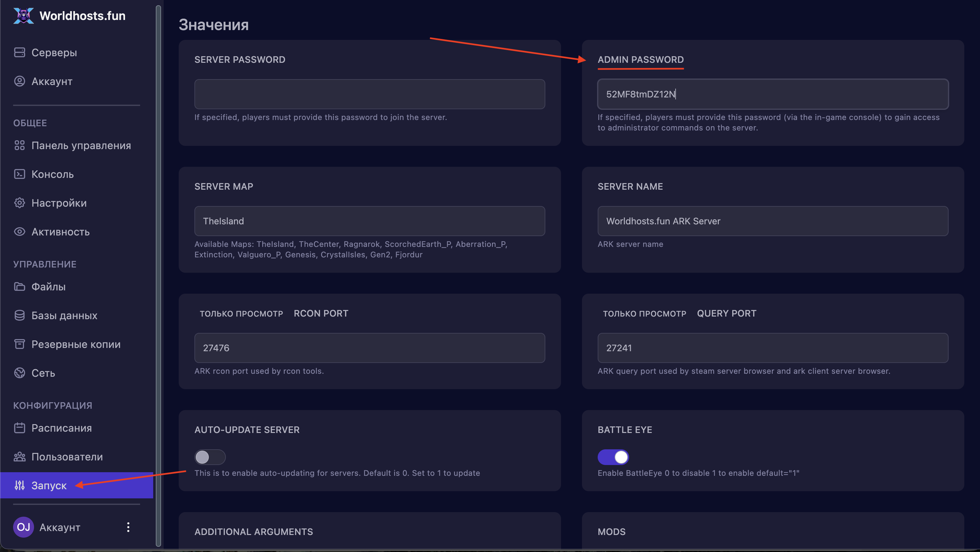Go to Аккаунт in the top sidebar

tap(52, 81)
